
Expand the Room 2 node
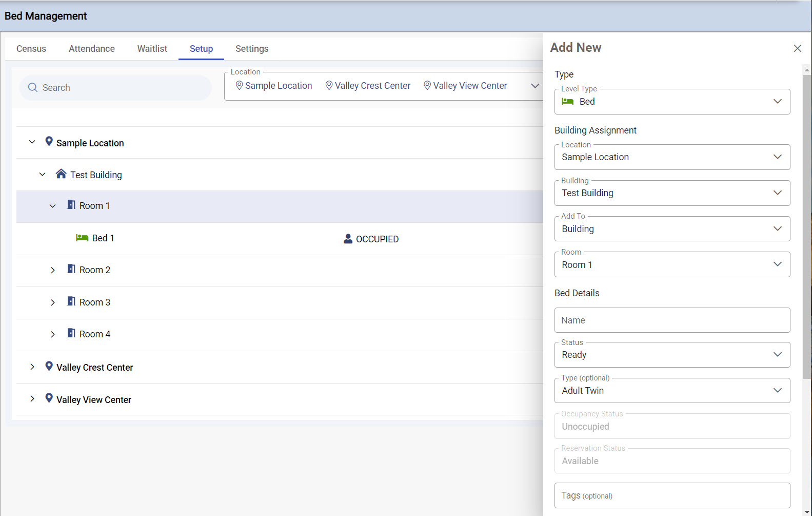coord(52,270)
